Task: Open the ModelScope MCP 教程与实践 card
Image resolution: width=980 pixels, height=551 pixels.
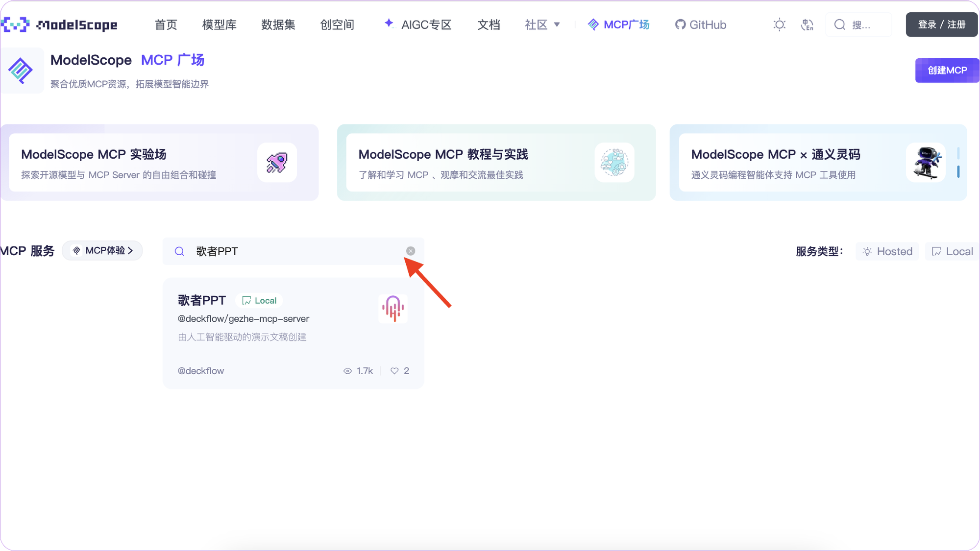Action: 496,162
